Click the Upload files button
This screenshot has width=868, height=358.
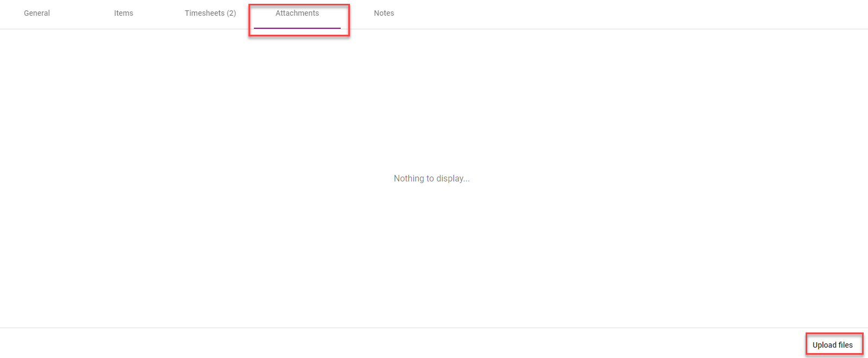[832, 345]
